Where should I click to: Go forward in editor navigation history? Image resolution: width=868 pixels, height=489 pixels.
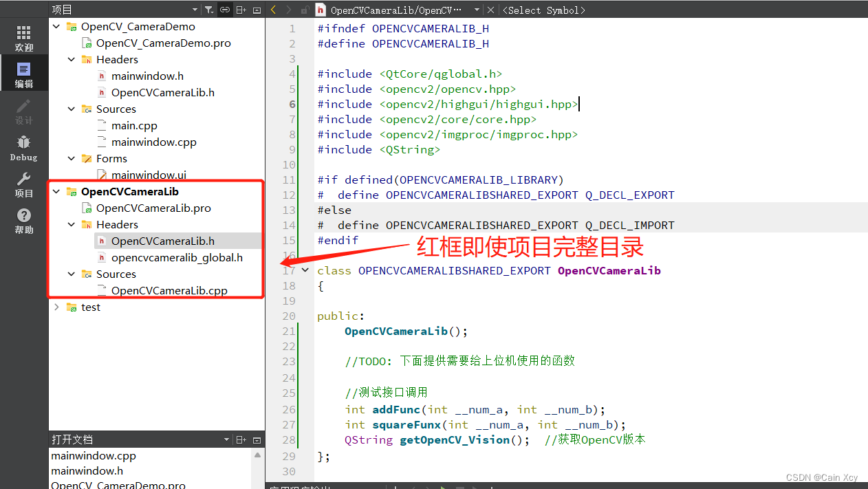click(x=290, y=10)
